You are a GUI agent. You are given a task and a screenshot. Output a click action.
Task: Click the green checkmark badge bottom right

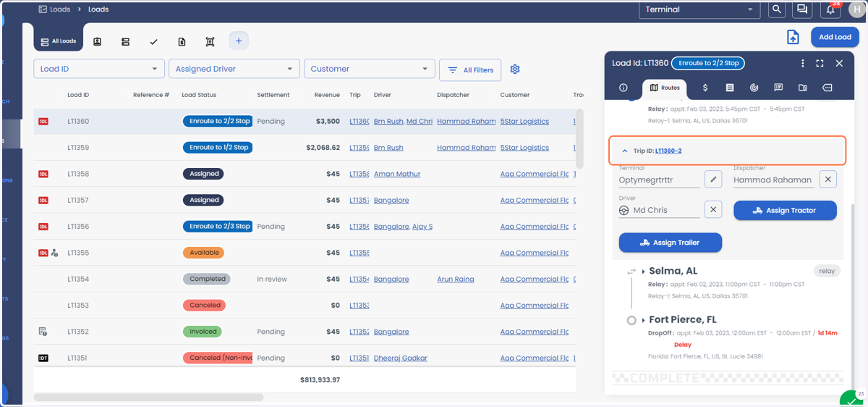coord(850,398)
